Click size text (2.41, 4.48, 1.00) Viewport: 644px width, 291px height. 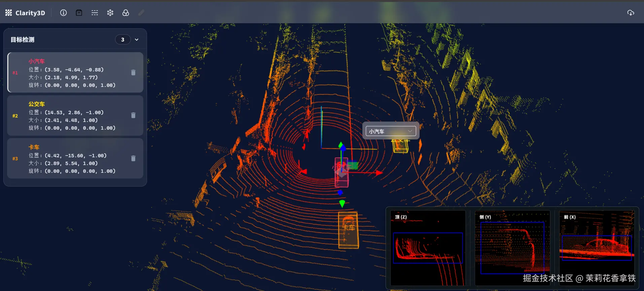point(71,120)
